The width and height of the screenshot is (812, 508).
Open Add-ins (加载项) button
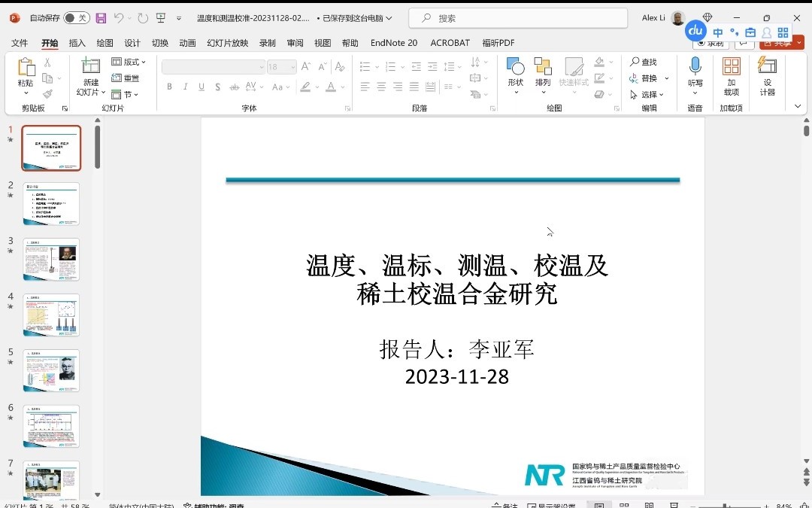[x=731, y=68]
